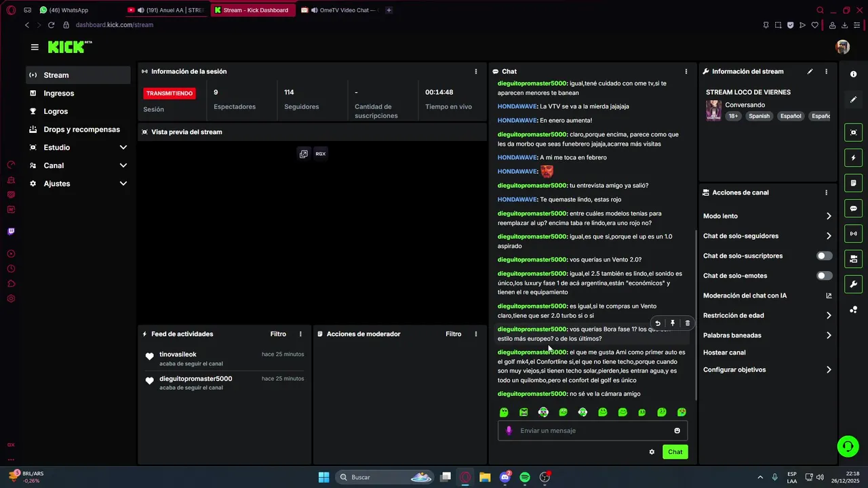This screenshot has width=868, height=488.
Task: Open Twitch icon in Opera sidebar
Action: coord(11,231)
